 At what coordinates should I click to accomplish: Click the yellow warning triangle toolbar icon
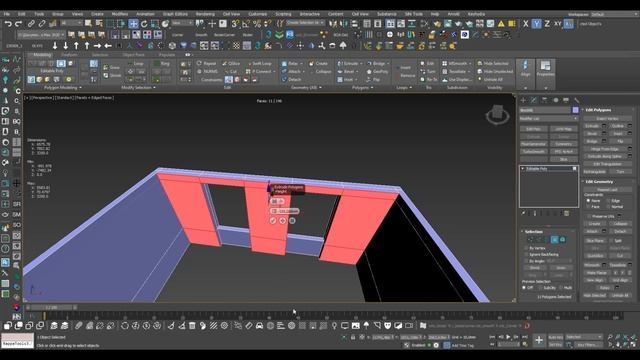tap(501, 24)
